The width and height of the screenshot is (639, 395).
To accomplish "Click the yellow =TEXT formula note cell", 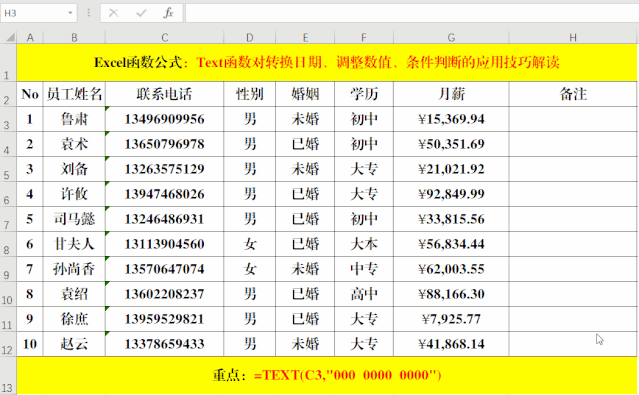I will point(327,375).
